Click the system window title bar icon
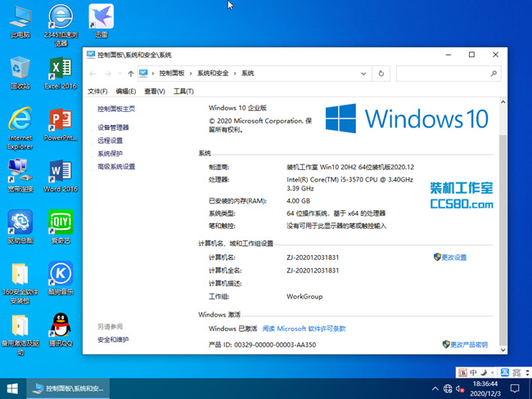532x399 pixels. tap(91, 55)
